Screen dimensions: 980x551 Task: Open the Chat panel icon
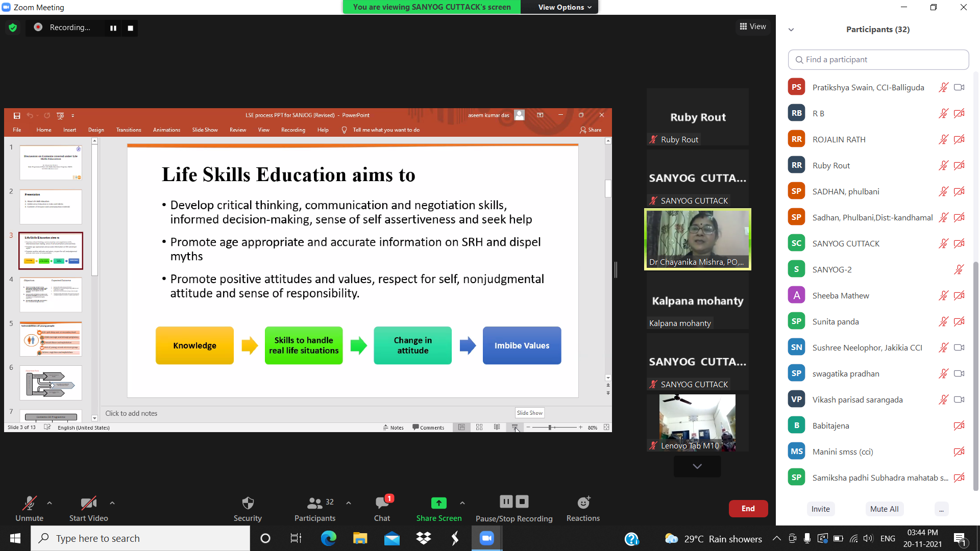[x=381, y=504]
